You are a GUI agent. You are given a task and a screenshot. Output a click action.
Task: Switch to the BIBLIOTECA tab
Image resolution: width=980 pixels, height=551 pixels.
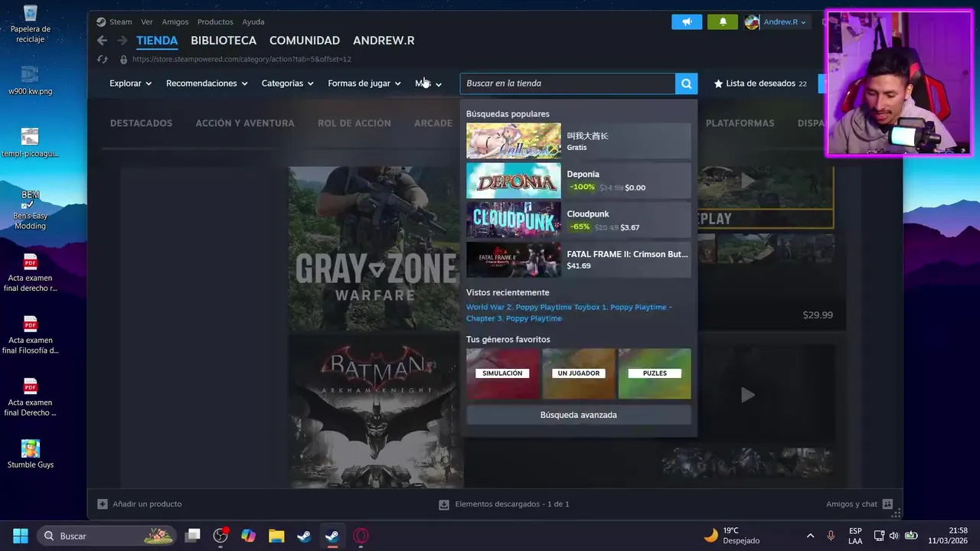[224, 41]
